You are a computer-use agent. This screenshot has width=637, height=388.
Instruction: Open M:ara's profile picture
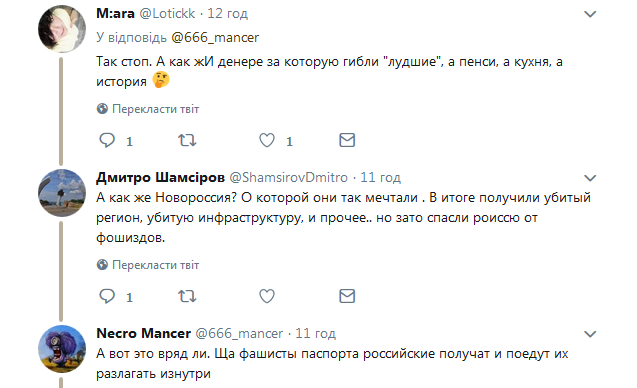point(62,29)
